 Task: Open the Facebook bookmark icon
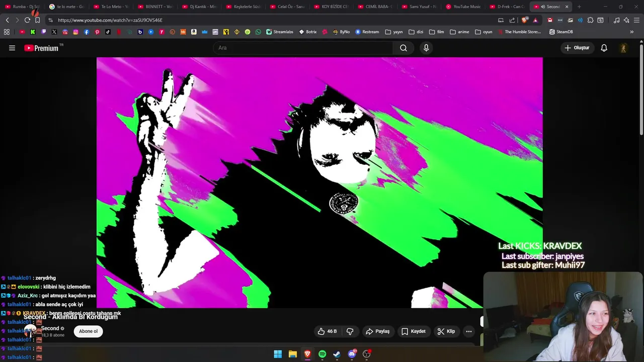pyautogui.click(x=87, y=32)
